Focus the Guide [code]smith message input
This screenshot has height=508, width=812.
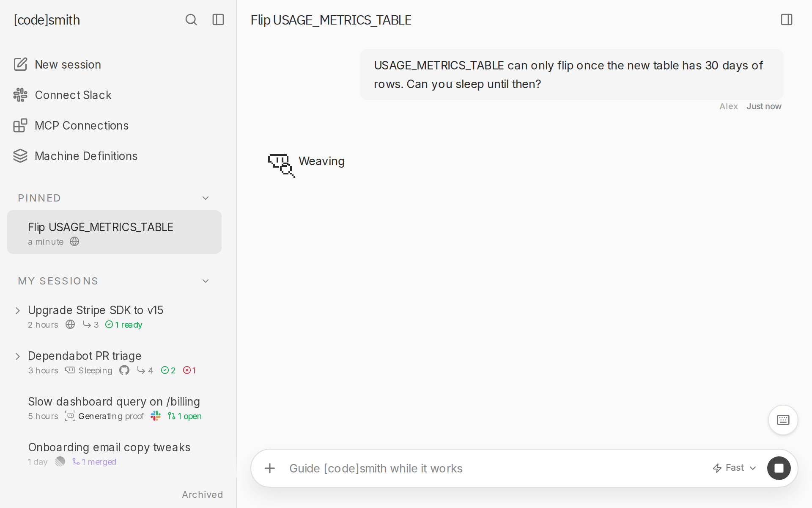coord(495,468)
